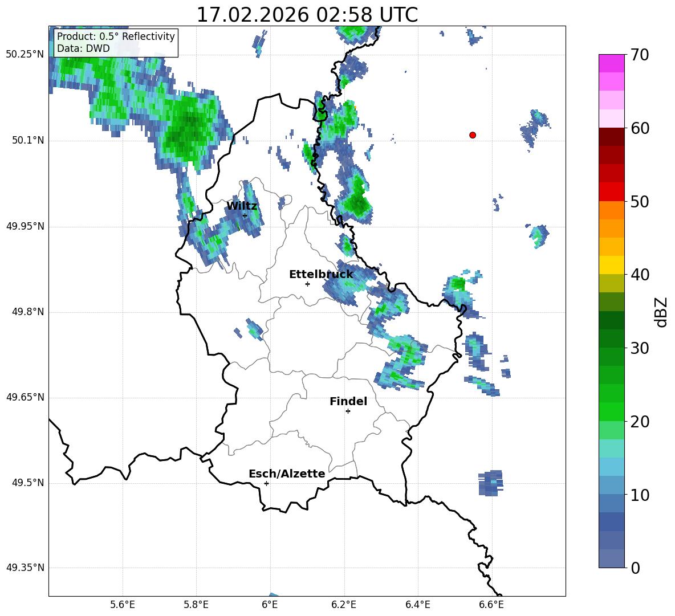Click the yellow colorbar segment at 40

[611, 266]
